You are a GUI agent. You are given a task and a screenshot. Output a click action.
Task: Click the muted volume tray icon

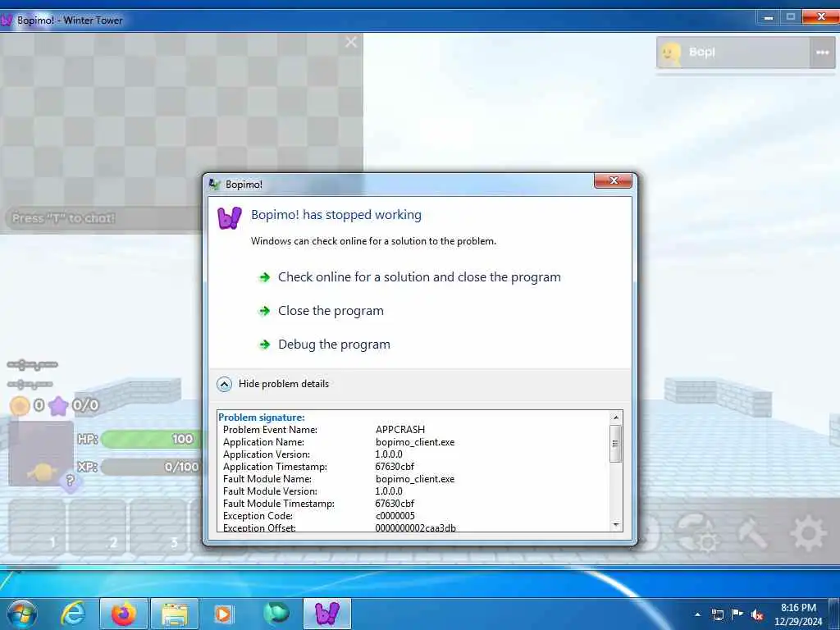tap(757, 615)
